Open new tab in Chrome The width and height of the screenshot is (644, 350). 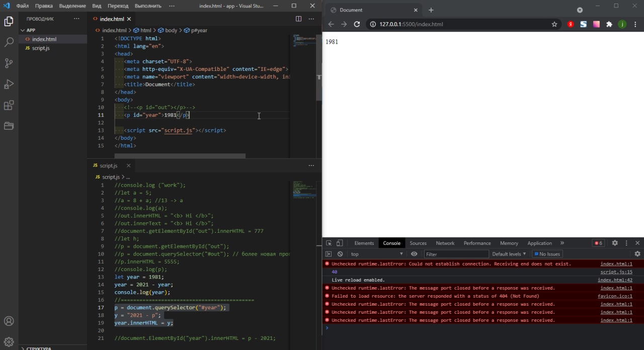(431, 10)
